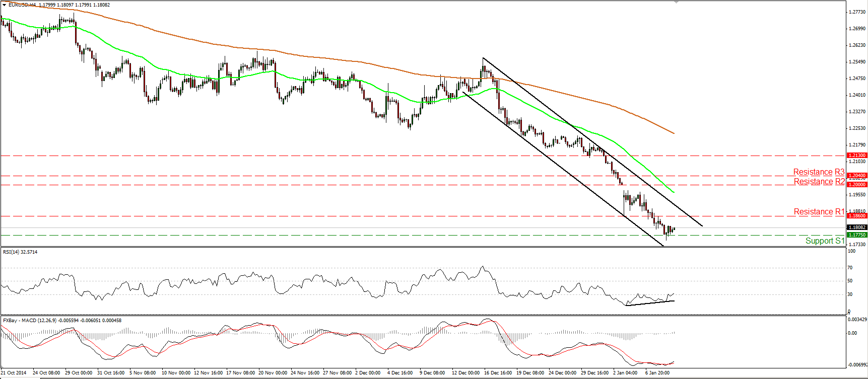Viewport: 868px width, 379px height.
Task: Click the 1.17330 price axis label
Action: coord(857,245)
